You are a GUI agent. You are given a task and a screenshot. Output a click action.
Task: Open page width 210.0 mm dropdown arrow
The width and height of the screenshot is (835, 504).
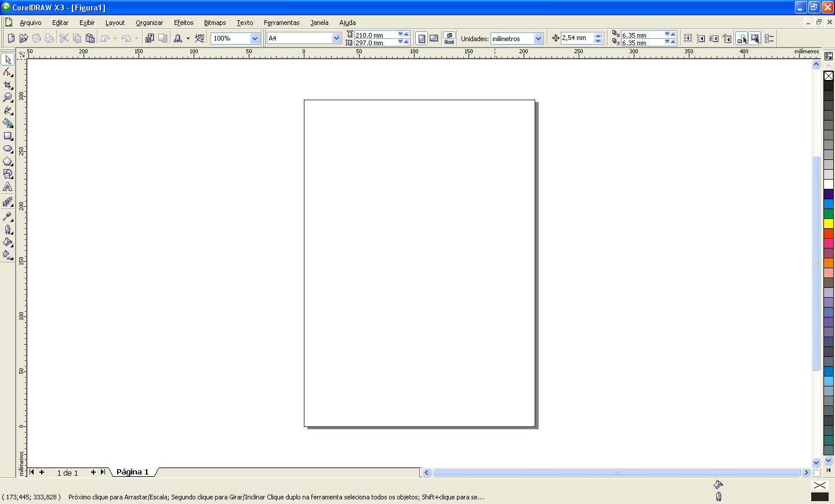click(400, 34)
